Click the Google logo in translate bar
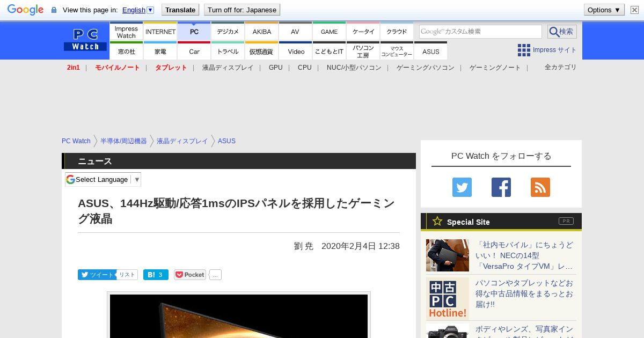 click(x=25, y=10)
